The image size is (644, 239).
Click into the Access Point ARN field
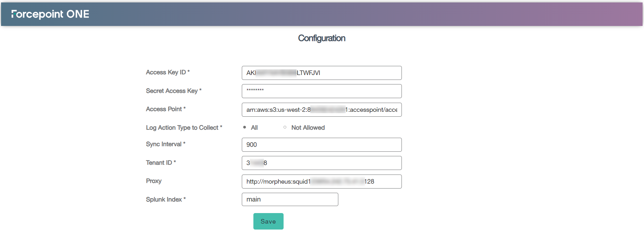(x=321, y=110)
